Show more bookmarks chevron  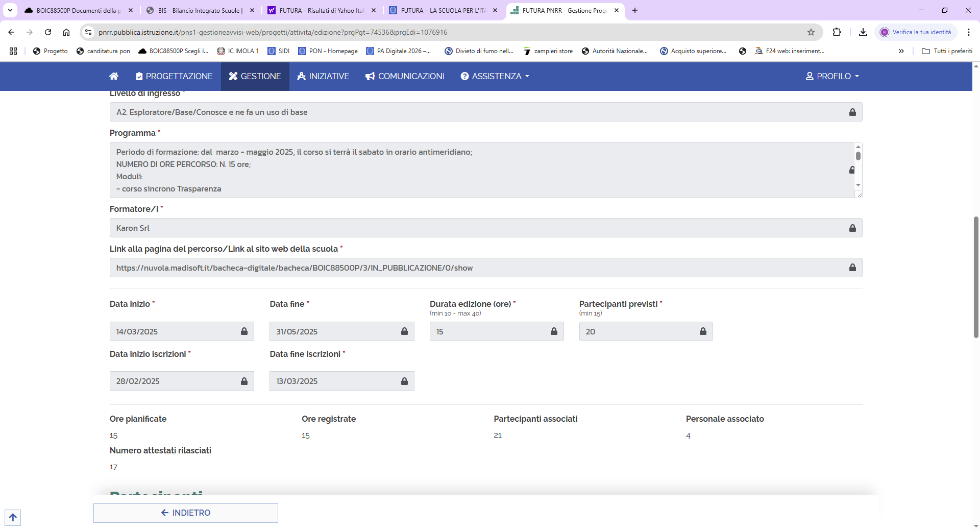pos(901,51)
